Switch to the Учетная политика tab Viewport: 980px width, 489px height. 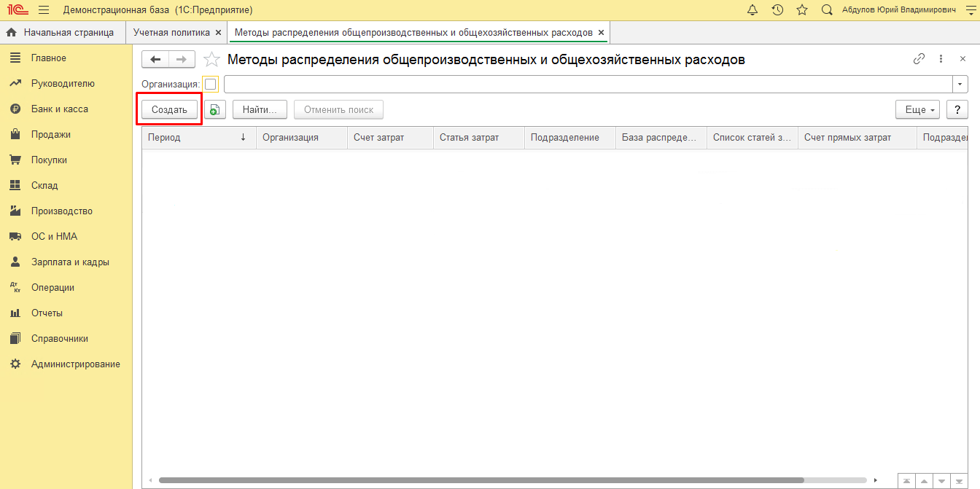tap(171, 33)
